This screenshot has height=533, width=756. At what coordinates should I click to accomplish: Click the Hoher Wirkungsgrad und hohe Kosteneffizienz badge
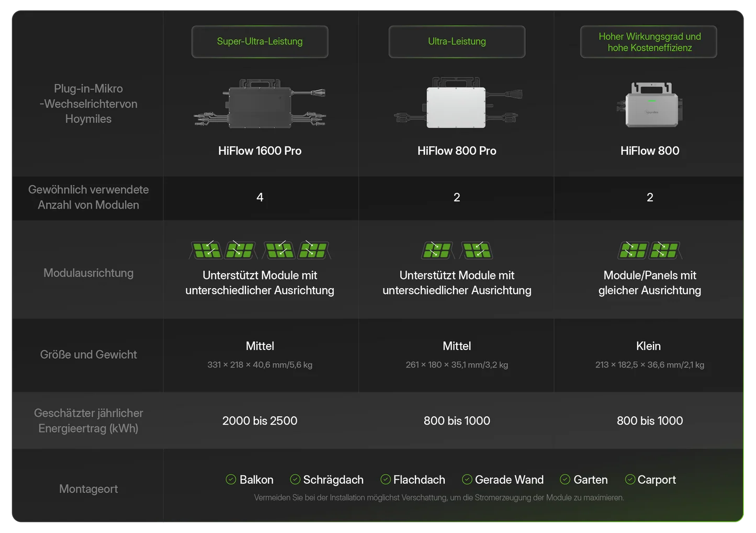(649, 42)
